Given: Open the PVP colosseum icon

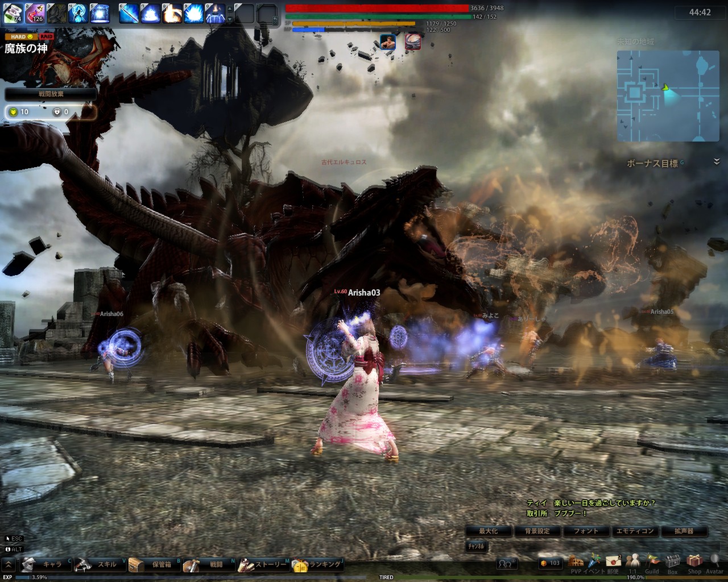Looking at the screenshot, I should pos(576,563).
